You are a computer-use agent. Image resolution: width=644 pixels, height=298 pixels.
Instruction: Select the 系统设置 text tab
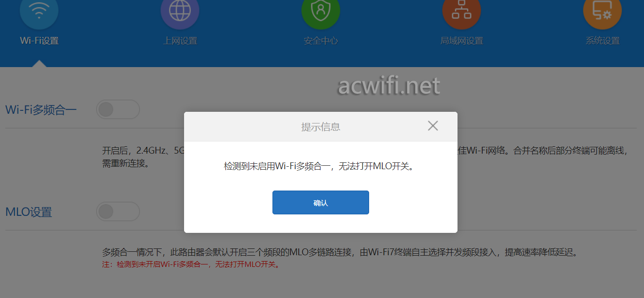pyautogui.click(x=603, y=41)
